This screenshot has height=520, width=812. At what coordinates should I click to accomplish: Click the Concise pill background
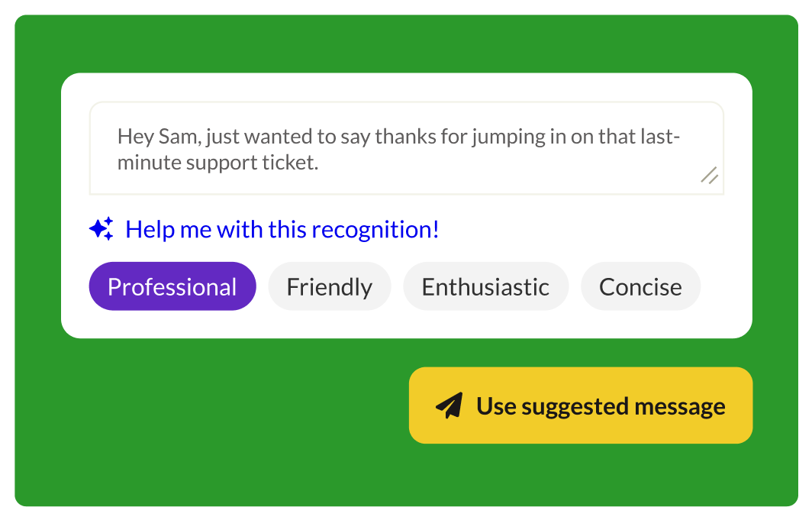click(640, 286)
